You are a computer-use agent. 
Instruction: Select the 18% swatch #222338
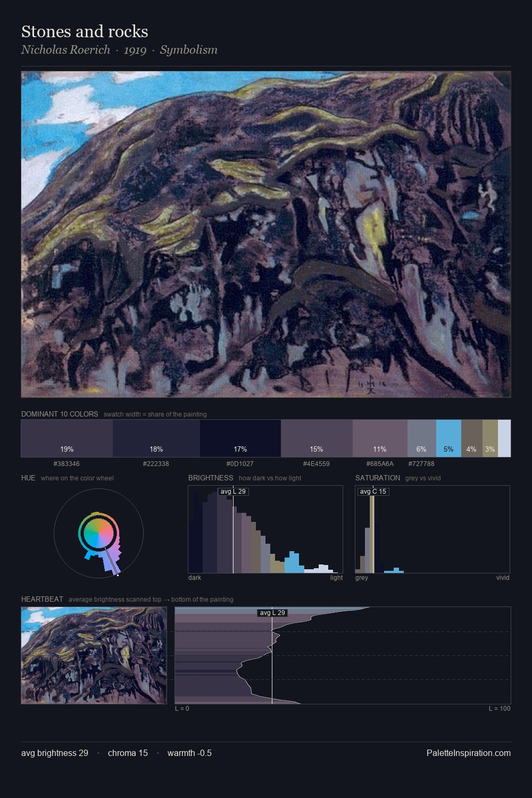coord(156,438)
